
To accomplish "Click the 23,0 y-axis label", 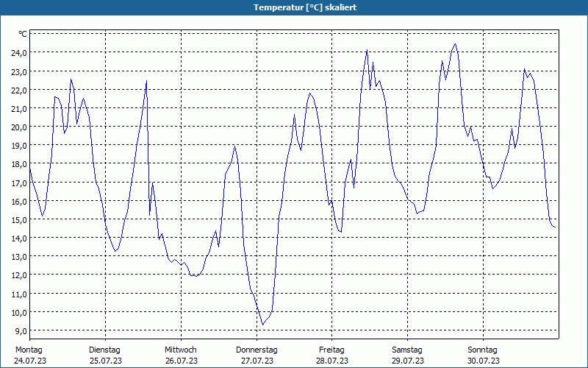I will point(19,71).
